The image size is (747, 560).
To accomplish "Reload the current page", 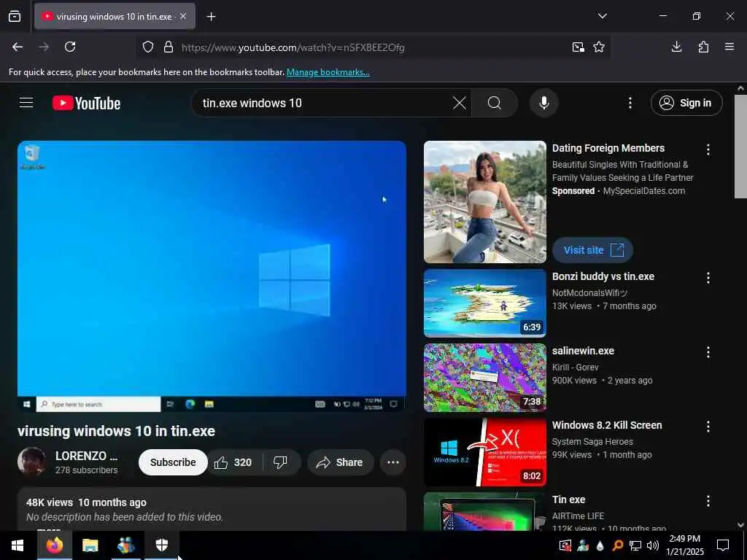I will point(70,47).
